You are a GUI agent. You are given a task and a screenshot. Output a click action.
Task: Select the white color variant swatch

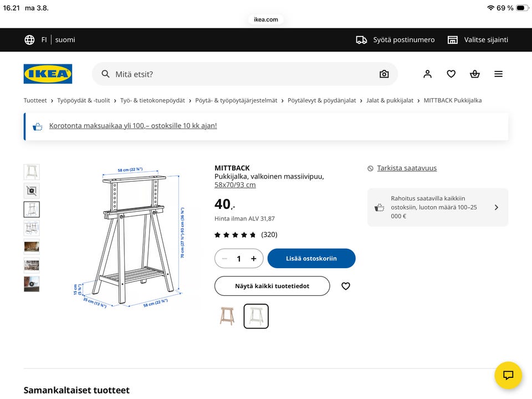(x=256, y=316)
